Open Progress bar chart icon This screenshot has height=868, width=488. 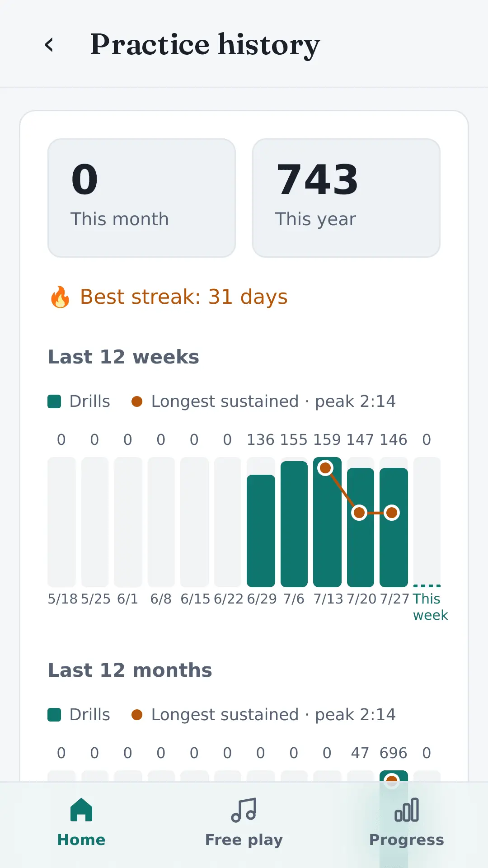tap(407, 810)
